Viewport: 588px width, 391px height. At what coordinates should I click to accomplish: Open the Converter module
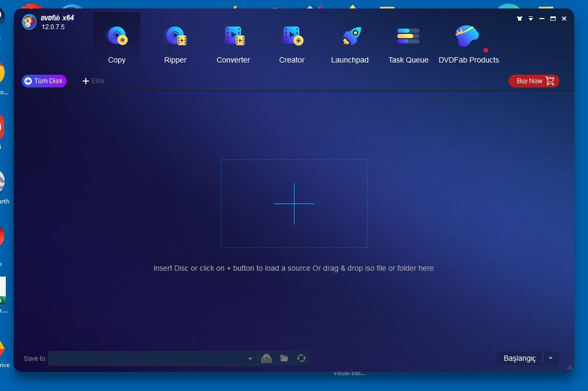pos(233,44)
